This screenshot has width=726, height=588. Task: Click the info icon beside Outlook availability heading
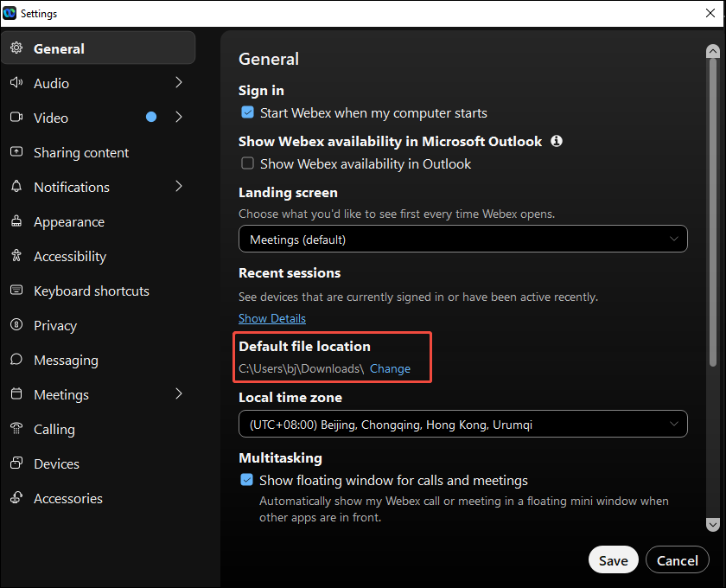click(x=556, y=141)
